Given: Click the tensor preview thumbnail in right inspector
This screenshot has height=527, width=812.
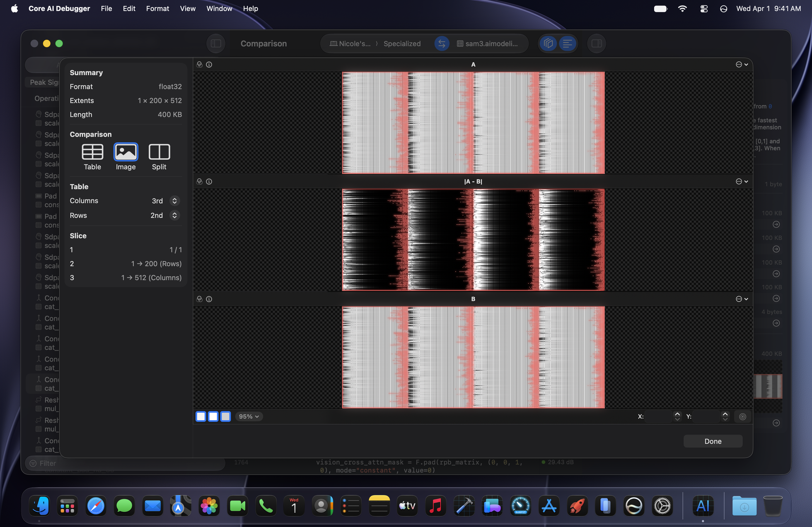Looking at the screenshot, I should tap(768, 386).
